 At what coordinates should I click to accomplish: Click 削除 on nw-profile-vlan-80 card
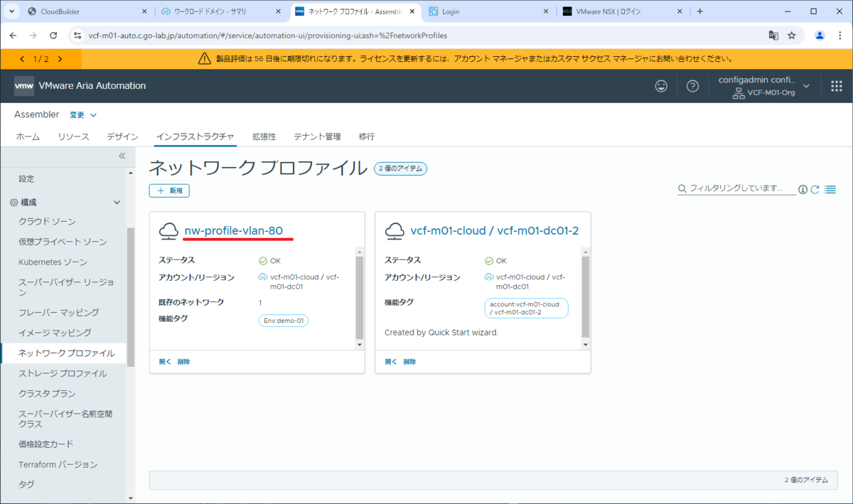click(183, 361)
